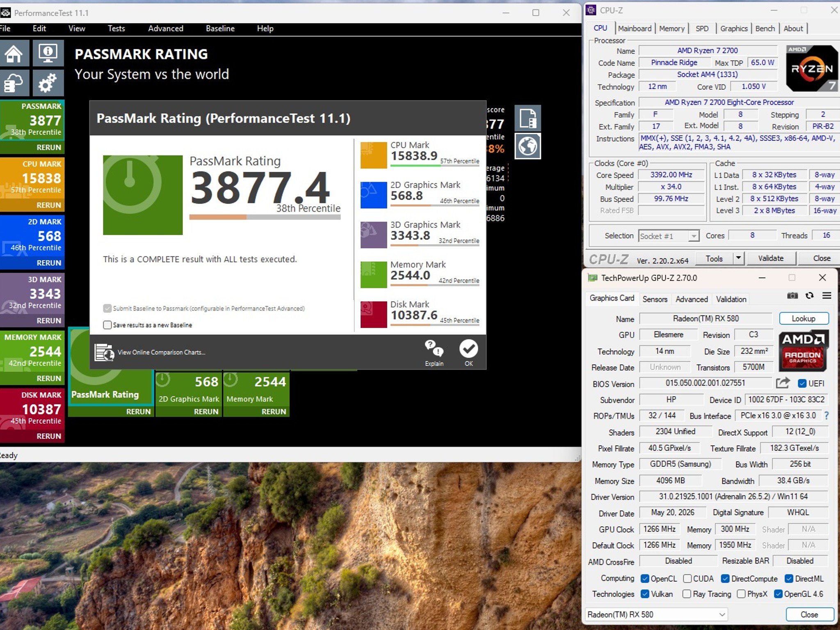Take GPU-Z screenshot with camera icon

[x=792, y=296]
